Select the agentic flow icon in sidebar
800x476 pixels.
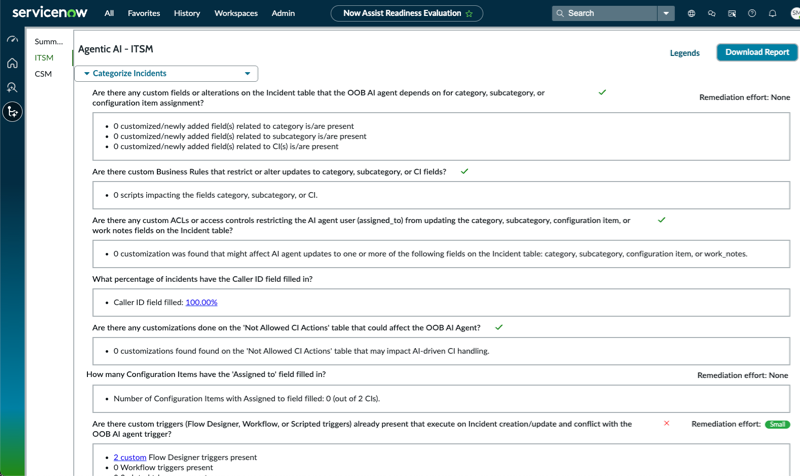(12, 112)
